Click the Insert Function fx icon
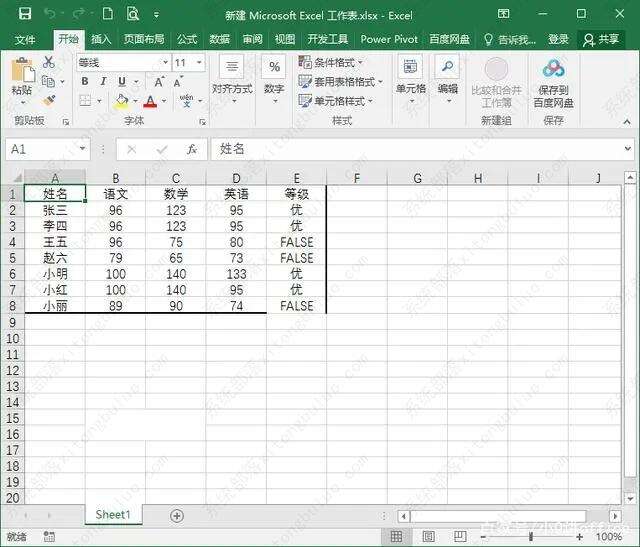 (192, 149)
